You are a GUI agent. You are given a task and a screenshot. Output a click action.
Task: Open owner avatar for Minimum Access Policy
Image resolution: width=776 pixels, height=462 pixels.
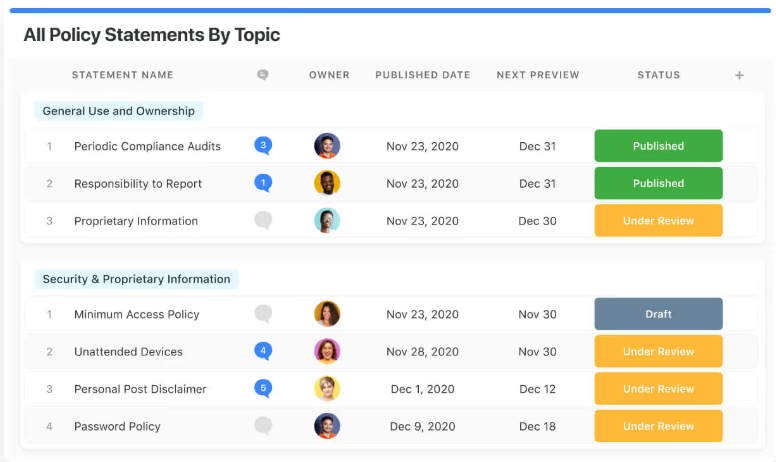click(x=327, y=314)
